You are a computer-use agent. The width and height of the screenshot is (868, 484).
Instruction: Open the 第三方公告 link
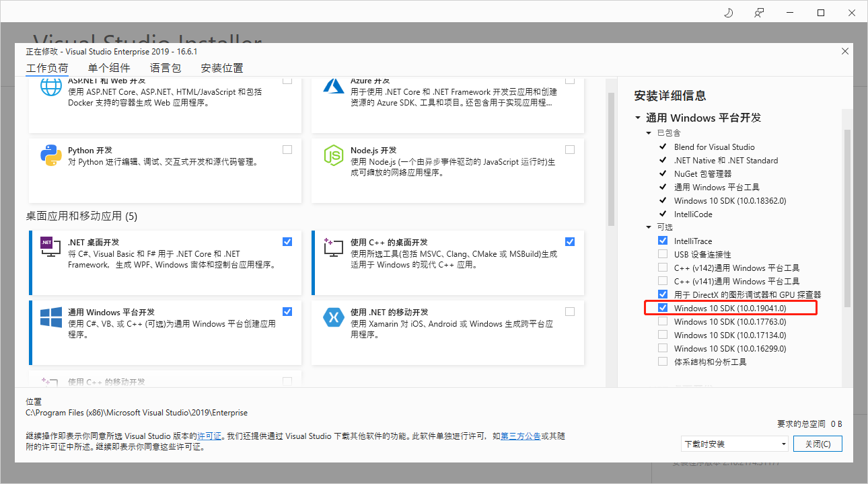[521, 436]
